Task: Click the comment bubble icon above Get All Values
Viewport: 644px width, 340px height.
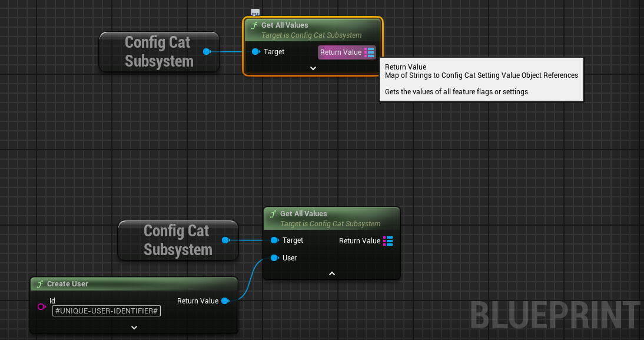Action: [x=255, y=12]
